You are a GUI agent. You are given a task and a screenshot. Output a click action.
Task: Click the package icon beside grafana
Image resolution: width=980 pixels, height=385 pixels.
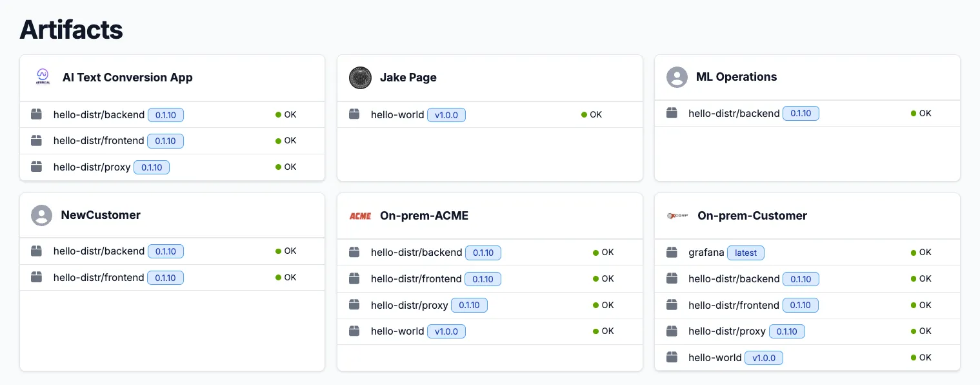tap(672, 252)
